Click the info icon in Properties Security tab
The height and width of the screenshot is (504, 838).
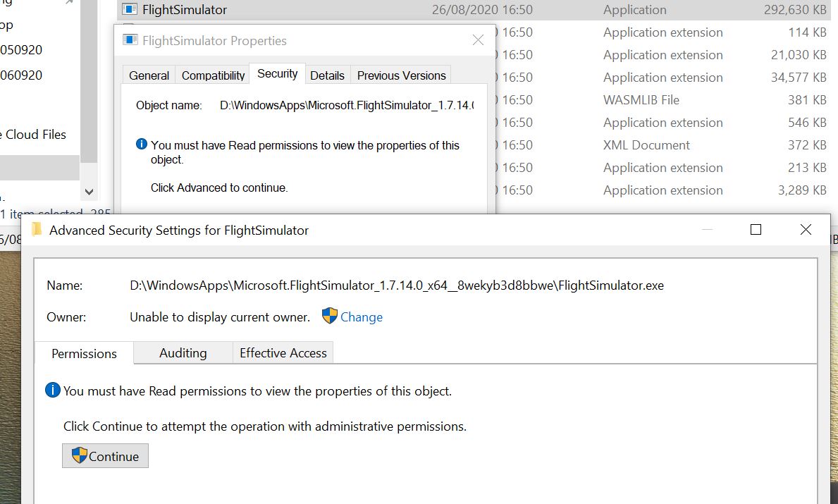pyautogui.click(x=142, y=145)
